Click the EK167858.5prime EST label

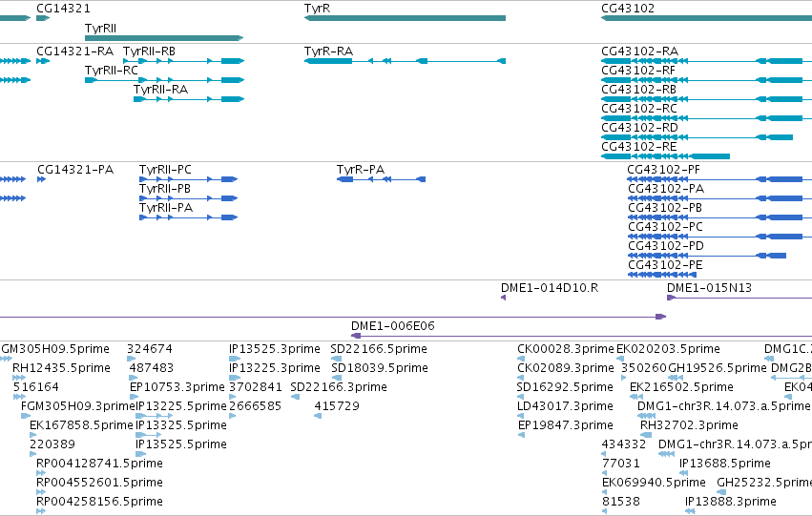tap(81, 426)
